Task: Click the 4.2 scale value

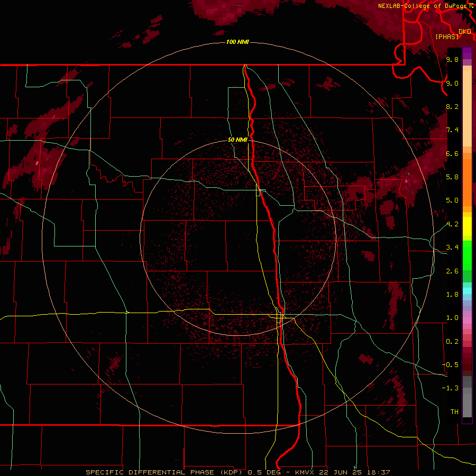Action: click(x=452, y=224)
